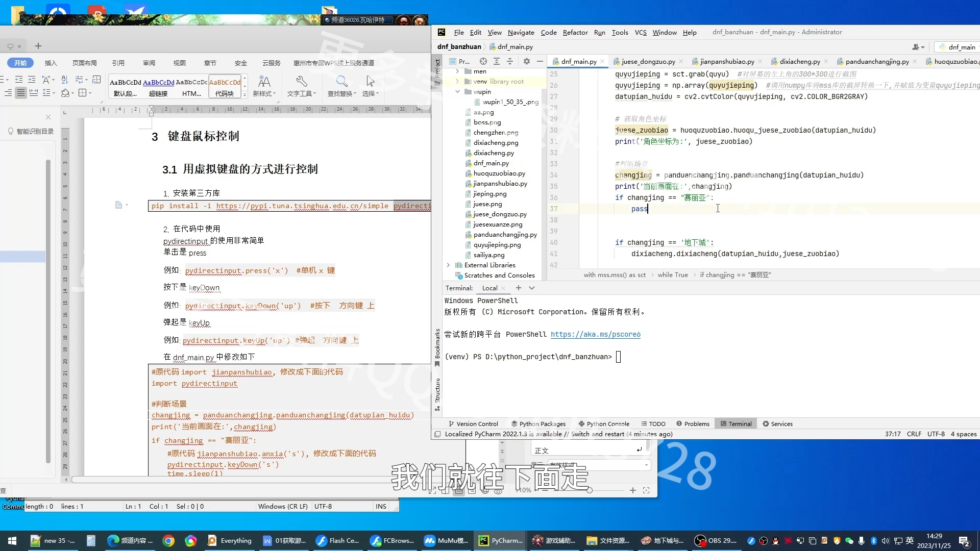
Task: Click the WPS decrease indent icon
Action: point(19,80)
